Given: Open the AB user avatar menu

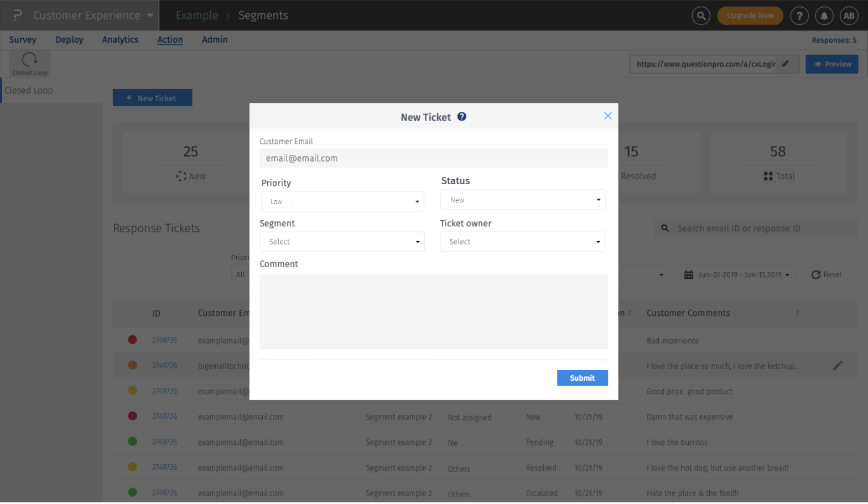Looking at the screenshot, I should (849, 15).
